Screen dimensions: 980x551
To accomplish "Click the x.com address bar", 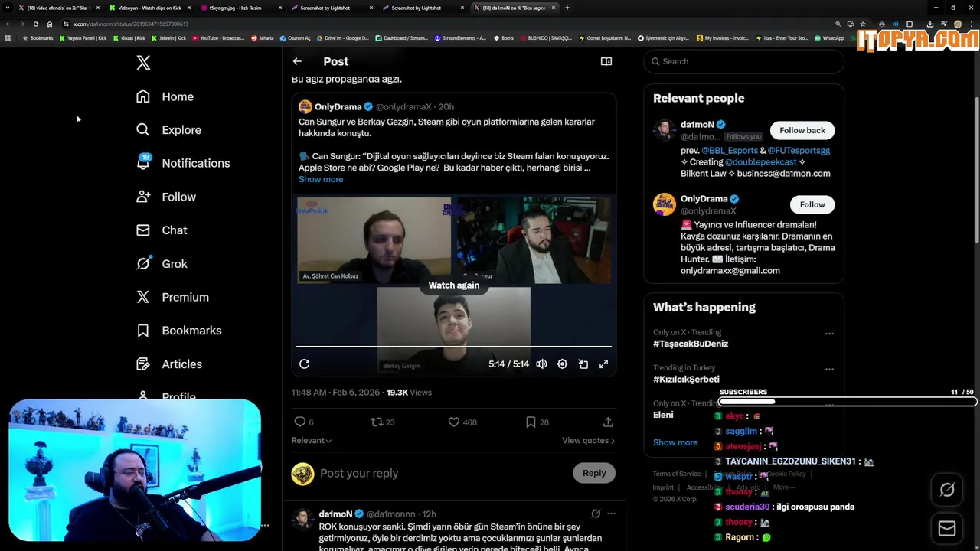I will (x=444, y=24).
